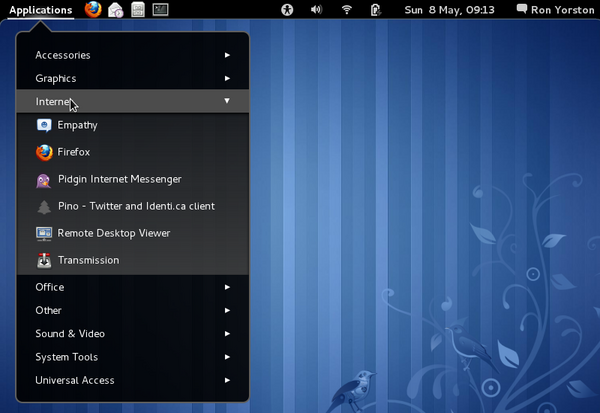Click the Graphics submenu arrow
The image size is (600, 413).
click(227, 78)
